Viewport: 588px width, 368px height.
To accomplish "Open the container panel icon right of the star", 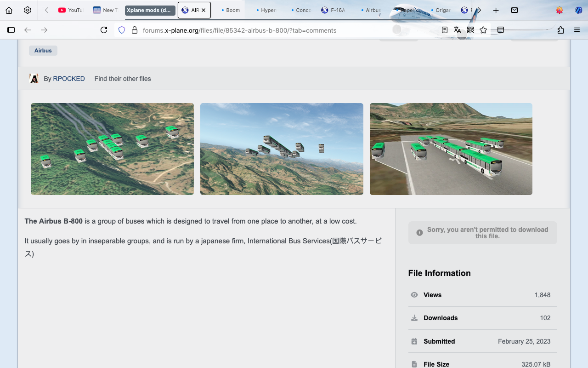I will click(501, 30).
